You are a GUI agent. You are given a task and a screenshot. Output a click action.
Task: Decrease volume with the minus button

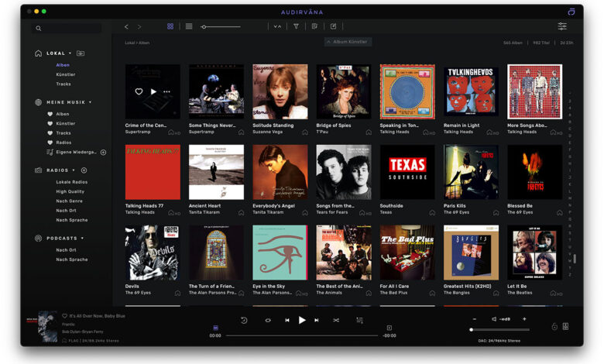click(x=474, y=319)
